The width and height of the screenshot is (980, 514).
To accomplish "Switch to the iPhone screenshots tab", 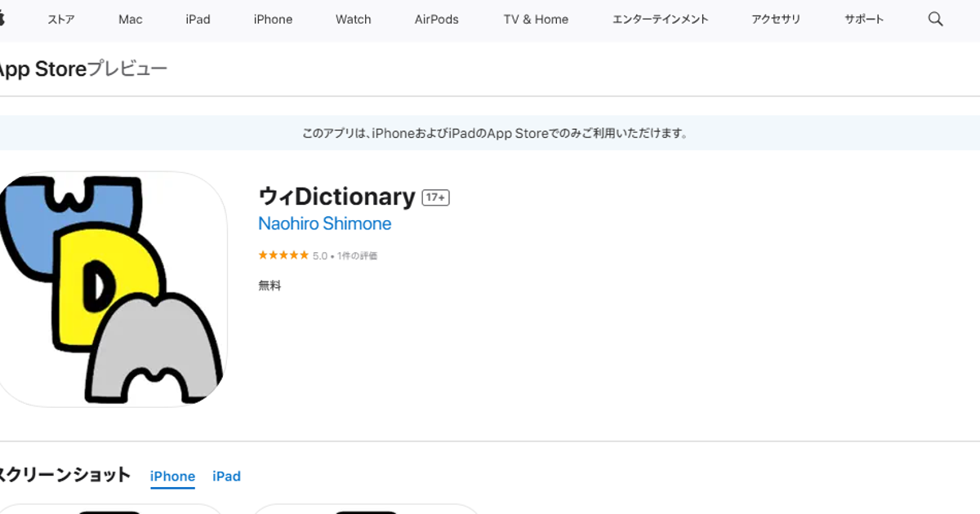I will pos(172,476).
